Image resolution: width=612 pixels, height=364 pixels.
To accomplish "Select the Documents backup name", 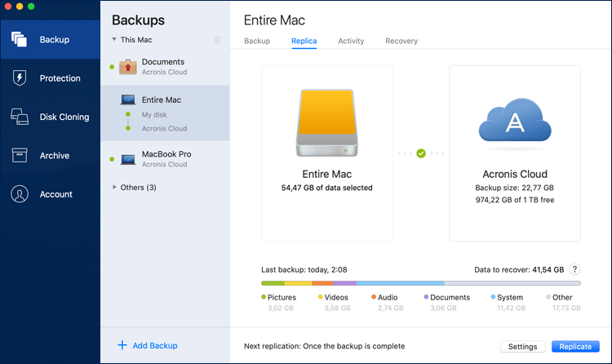I will [x=162, y=62].
